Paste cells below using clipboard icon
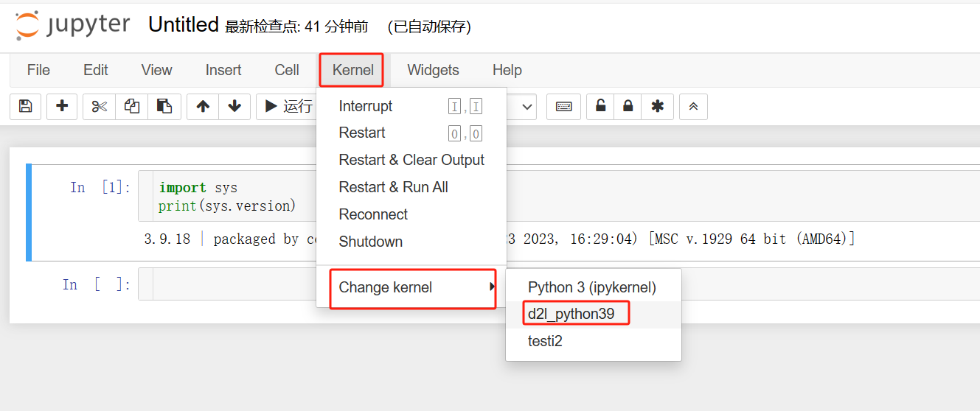Viewport: 980px width, 411px height. [164, 106]
